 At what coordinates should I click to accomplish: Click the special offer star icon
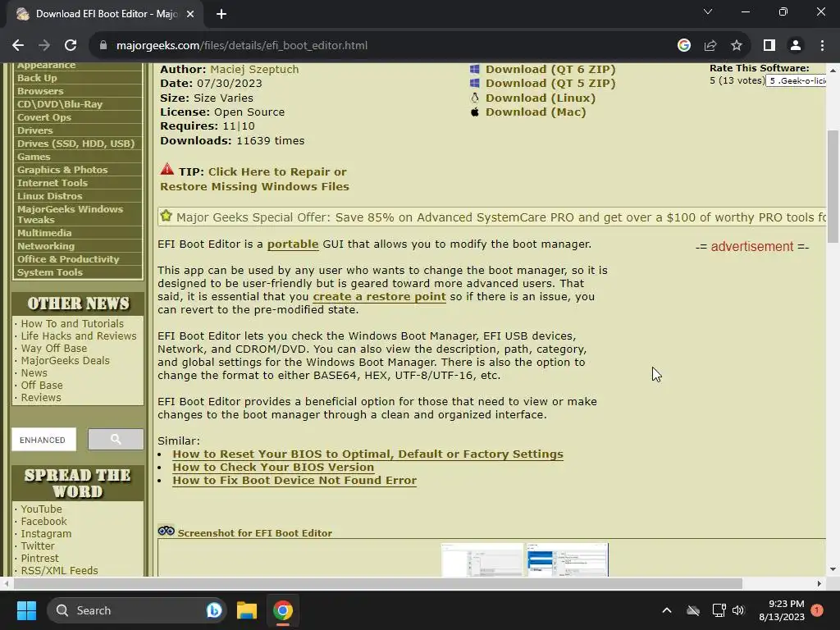click(x=166, y=216)
